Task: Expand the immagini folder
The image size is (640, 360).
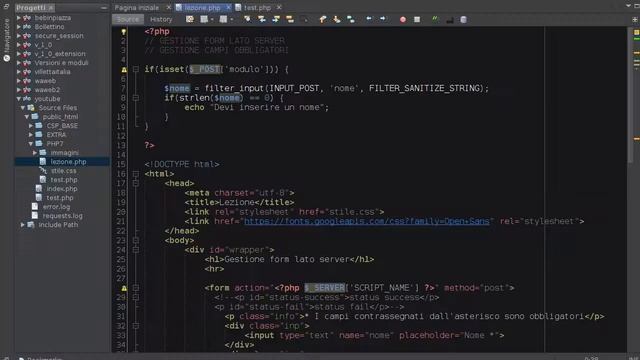Action: pos(35,153)
